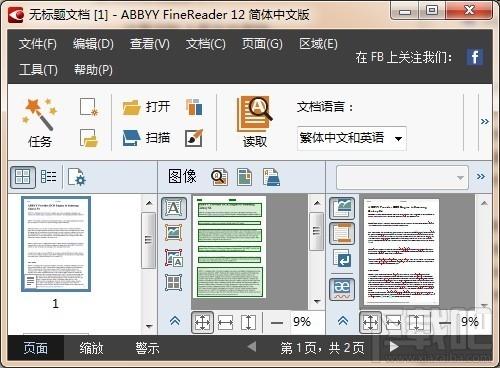Click pages pane scrollbar up arrow
Image resolution: width=500 pixels, height=368 pixels.
click(x=149, y=203)
